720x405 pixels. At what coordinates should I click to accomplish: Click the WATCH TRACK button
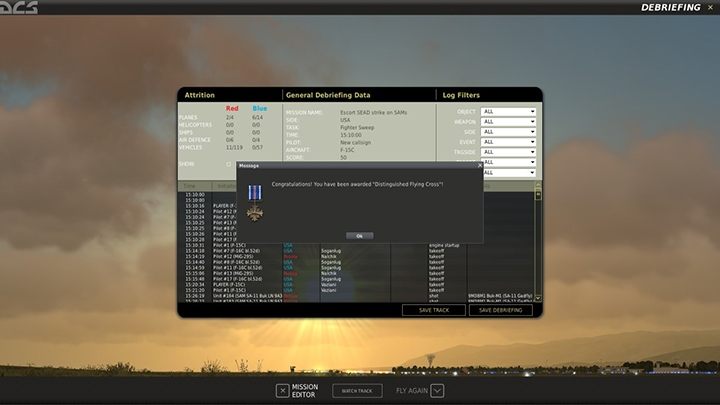(x=357, y=390)
